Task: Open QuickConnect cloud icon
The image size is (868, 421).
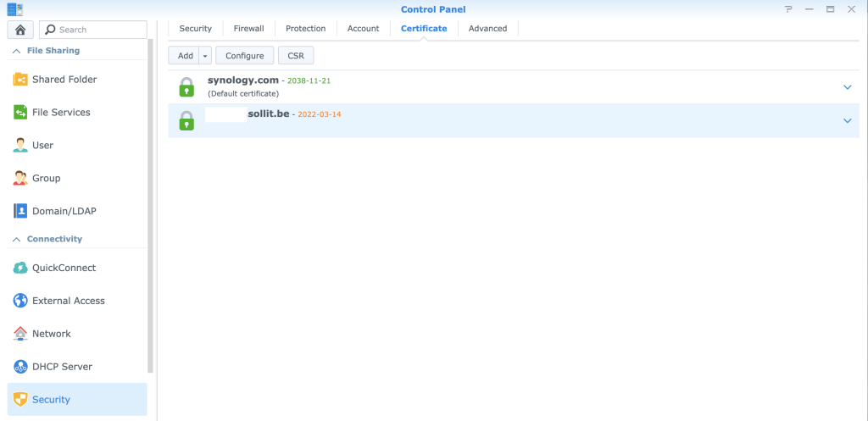Action: click(20, 268)
